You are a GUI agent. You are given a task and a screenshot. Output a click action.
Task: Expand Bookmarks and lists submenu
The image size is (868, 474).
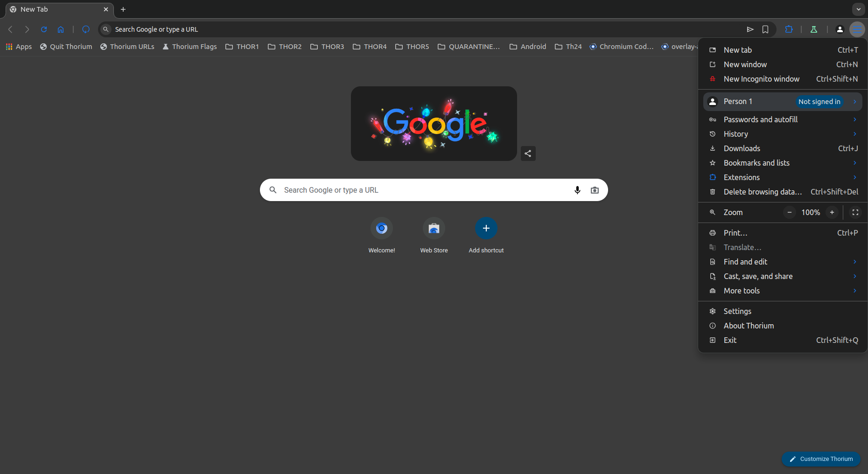tap(783, 163)
